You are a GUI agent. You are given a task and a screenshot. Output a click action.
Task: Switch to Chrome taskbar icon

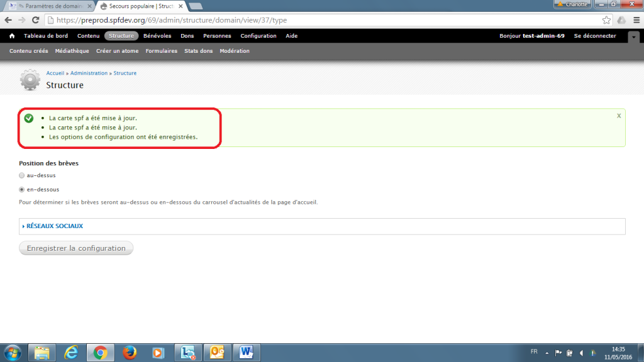click(100, 353)
